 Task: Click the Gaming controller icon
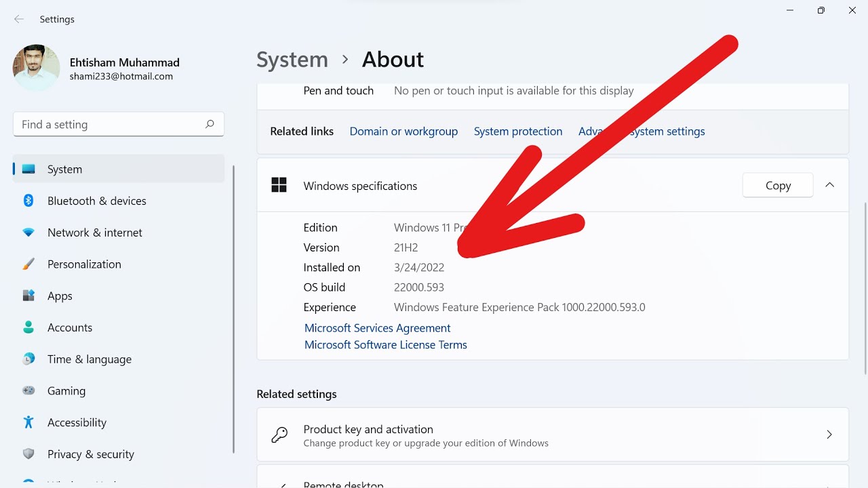[28, 390]
